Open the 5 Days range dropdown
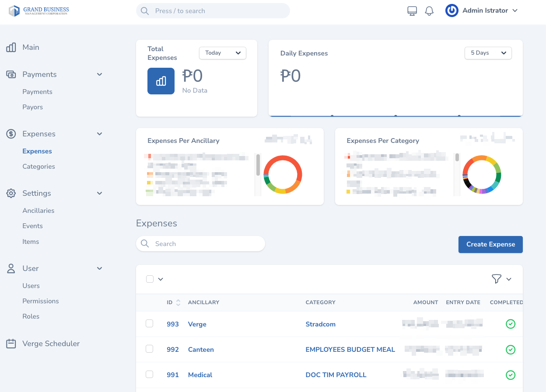 pyautogui.click(x=488, y=53)
